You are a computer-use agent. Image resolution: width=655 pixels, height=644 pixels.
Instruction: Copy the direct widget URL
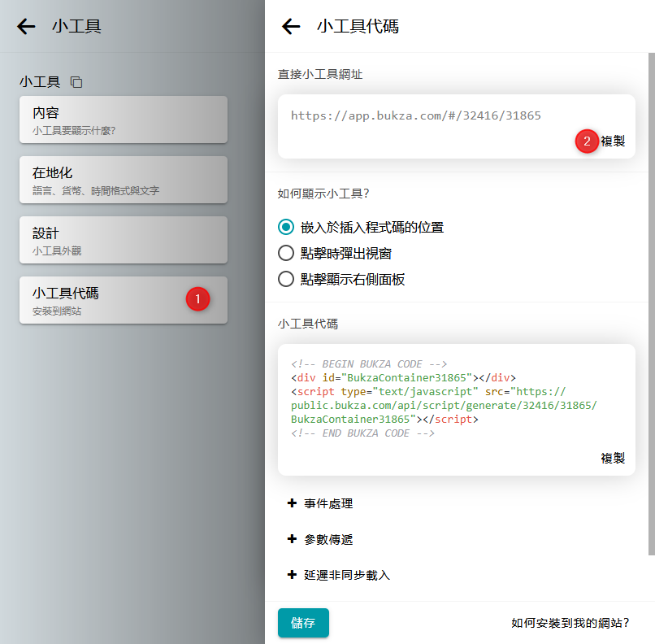tap(613, 141)
